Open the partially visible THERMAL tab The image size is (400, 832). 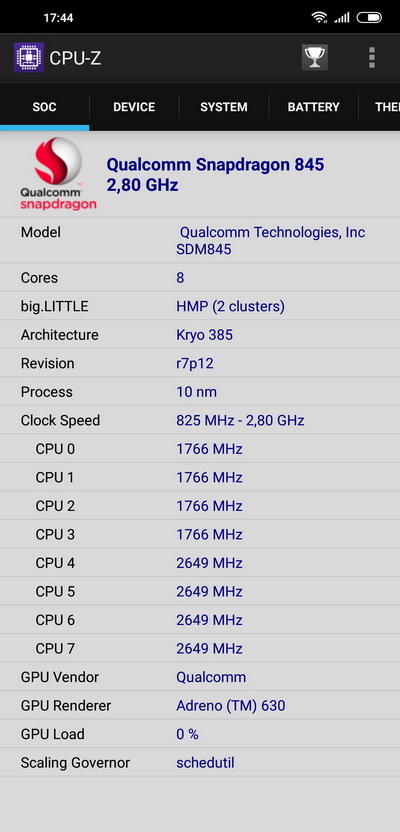coord(380,107)
